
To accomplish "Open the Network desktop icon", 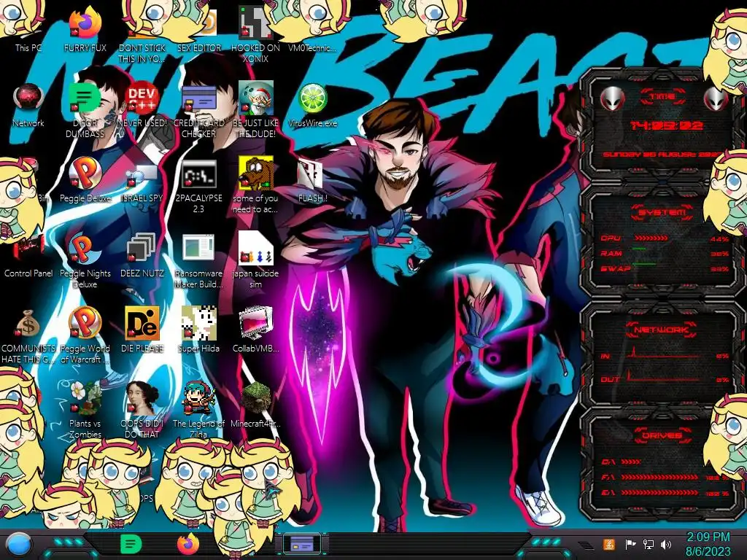I will (28, 105).
